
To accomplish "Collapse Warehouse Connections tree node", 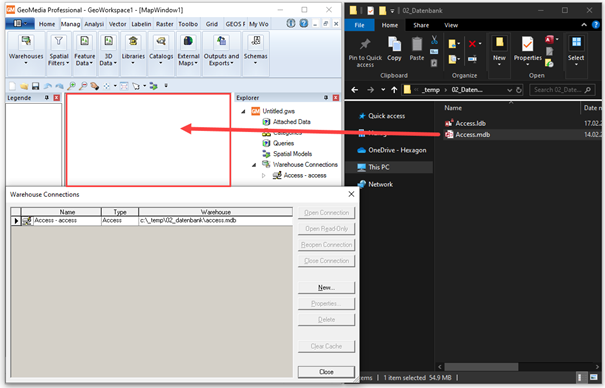I will [254, 165].
